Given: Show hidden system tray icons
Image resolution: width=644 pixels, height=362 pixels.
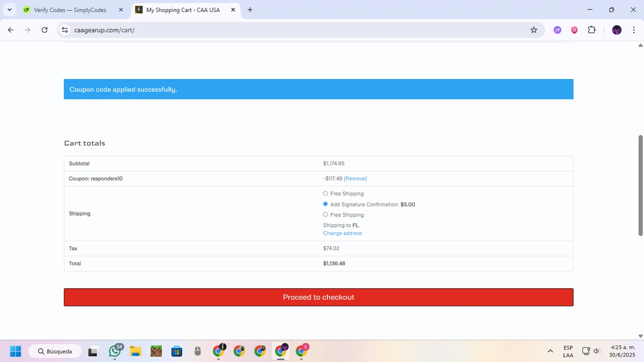Looking at the screenshot, I should [x=550, y=351].
